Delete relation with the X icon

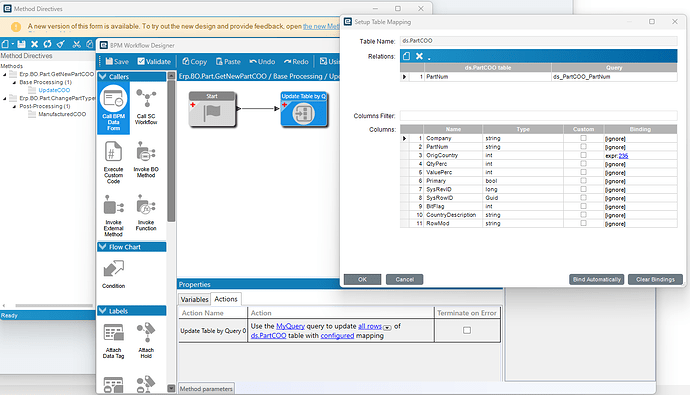pos(419,56)
